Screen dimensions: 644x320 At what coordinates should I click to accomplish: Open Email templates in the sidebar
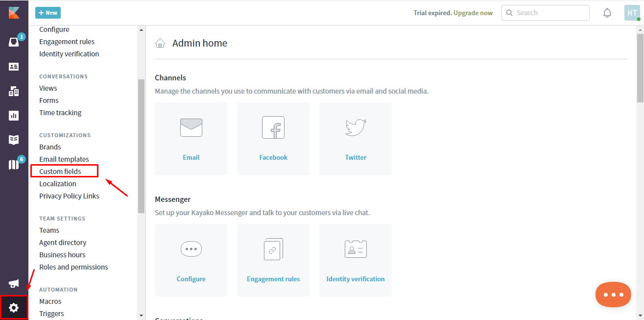[x=64, y=159]
